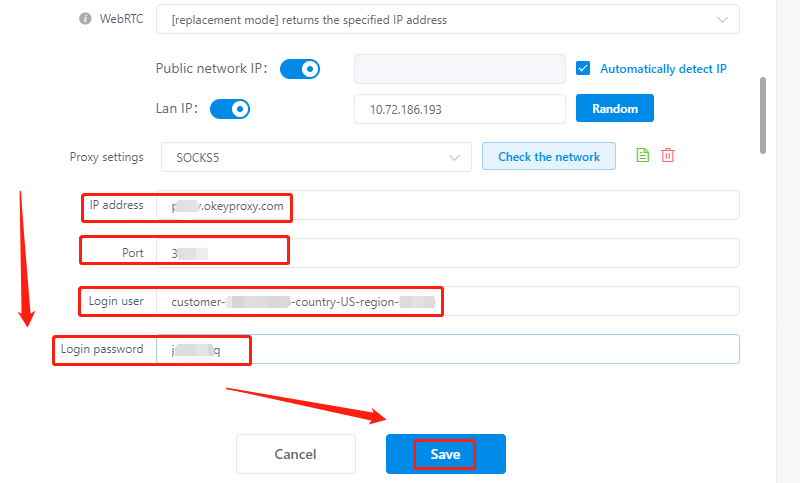
Task: Click the Cancel button
Action: pos(295,454)
